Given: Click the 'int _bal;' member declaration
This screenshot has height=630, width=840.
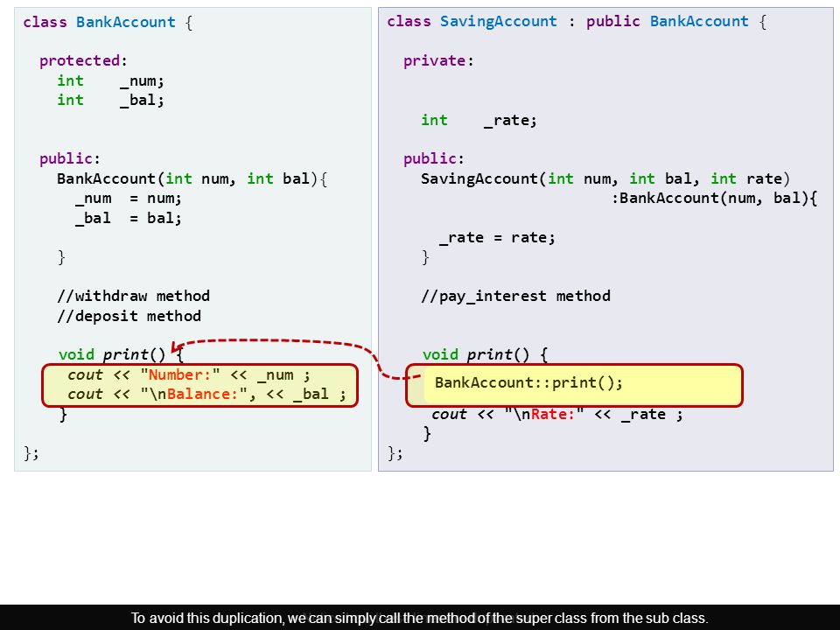Looking at the screenshot, I should point(110,100).
